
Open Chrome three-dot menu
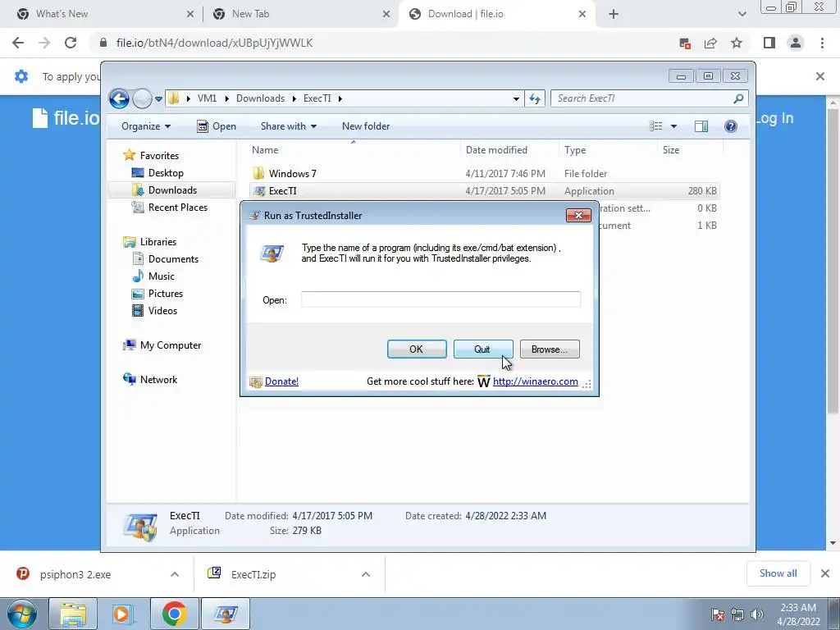822,43
